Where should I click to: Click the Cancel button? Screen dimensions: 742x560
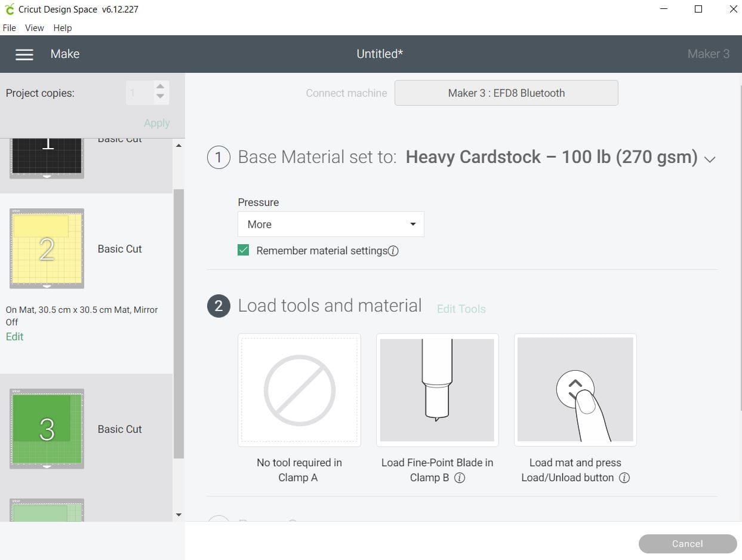(688, 543)
